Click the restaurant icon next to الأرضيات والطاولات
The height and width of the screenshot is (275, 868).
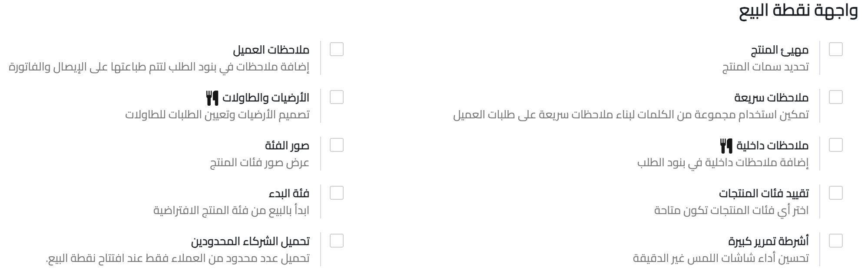click(x=212, y=98)
